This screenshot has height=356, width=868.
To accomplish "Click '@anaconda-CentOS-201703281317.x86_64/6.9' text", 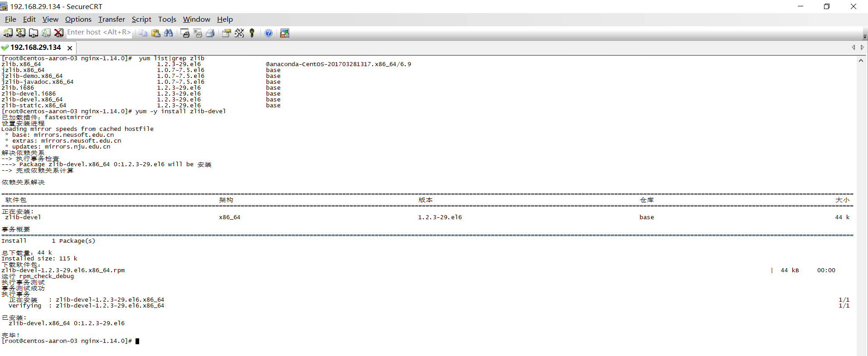I will (339, 64).
